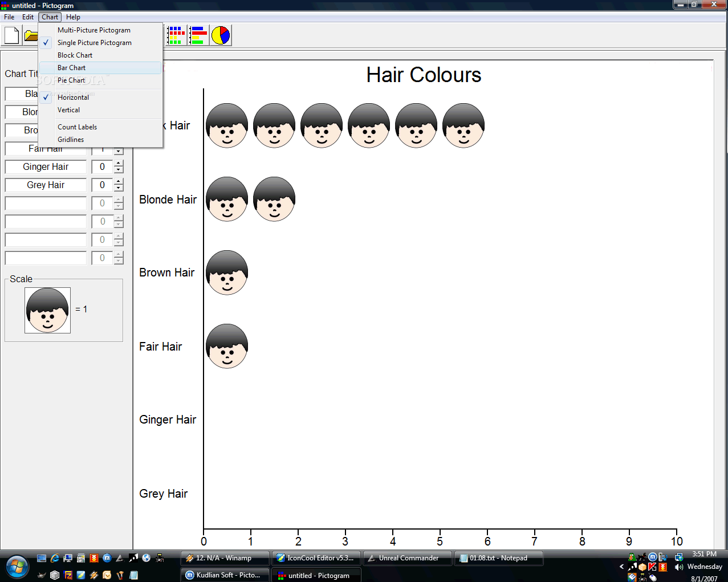Open the File menu
This screenshot has width=728, height=582.
(9, 17)
